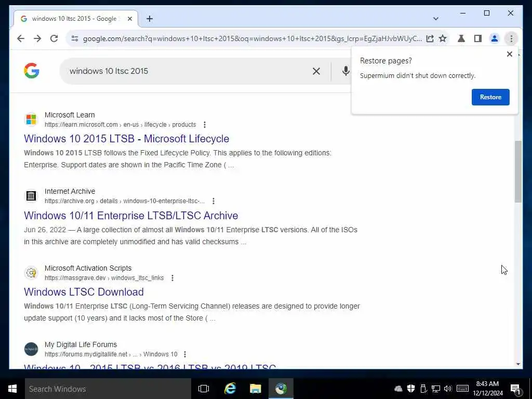The height and width of the screenshot is (399, 532).
Task: Open Task View on the taskbar
Action: pos(204,389)
